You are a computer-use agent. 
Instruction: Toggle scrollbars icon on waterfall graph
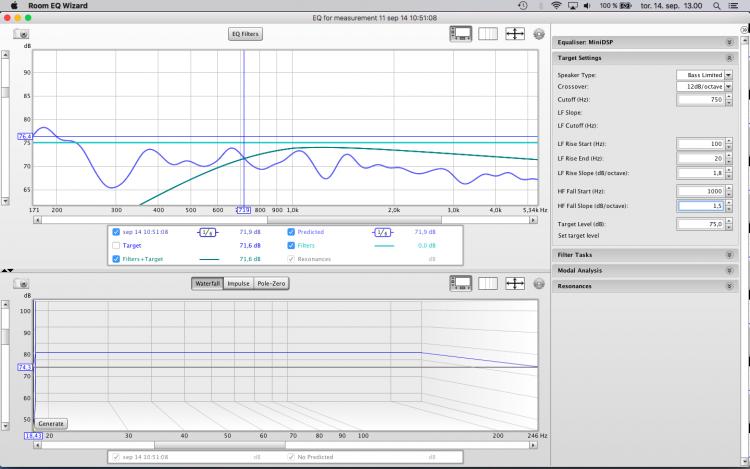pyautogui.click(x=461, y=284)
